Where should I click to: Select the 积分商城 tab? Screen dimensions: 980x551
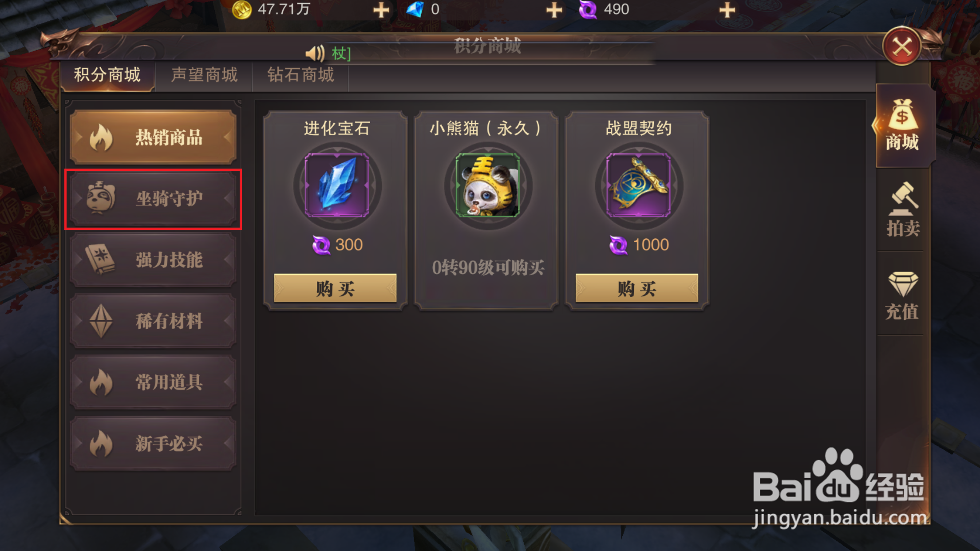(107, 75)
